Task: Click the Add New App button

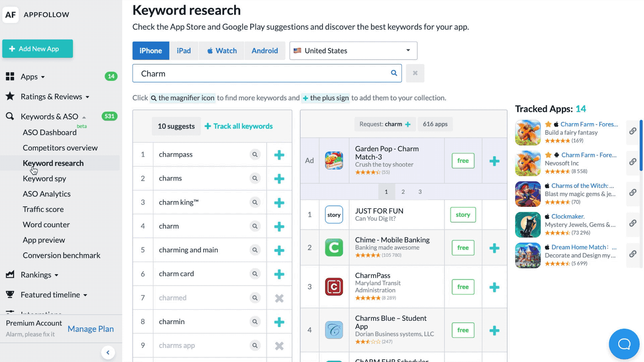Action: click(38, 49)
